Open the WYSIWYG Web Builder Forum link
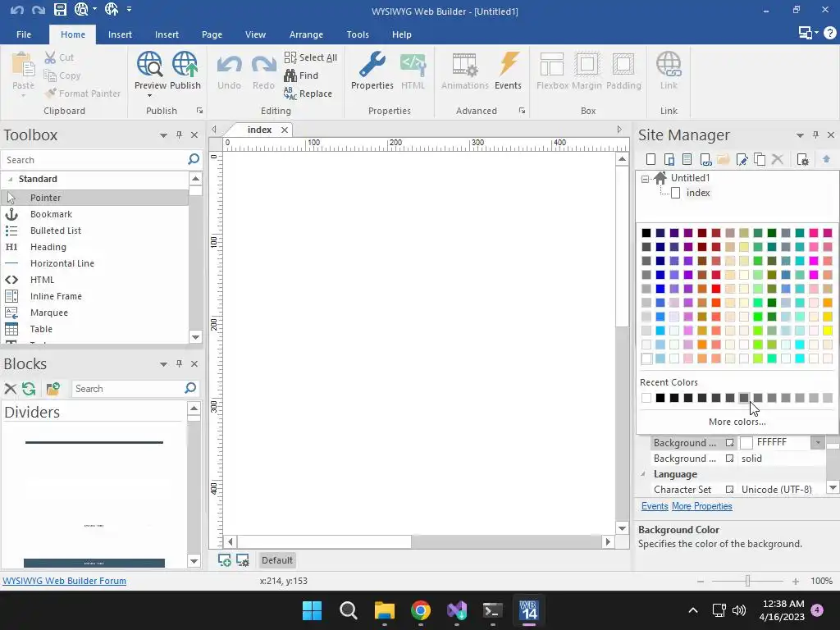 [x=64, y=581]
